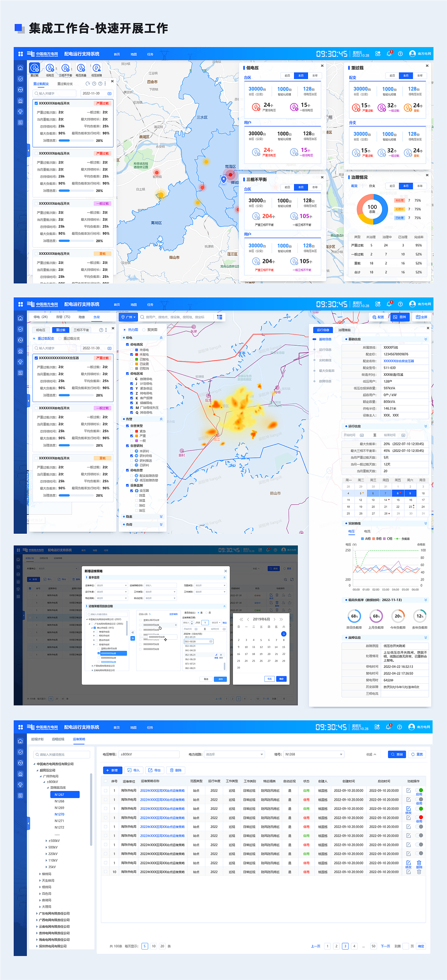Expand the 负荷 section in the filter panel
This screenshot has height=980, width=447.
[x=161, y=525]
